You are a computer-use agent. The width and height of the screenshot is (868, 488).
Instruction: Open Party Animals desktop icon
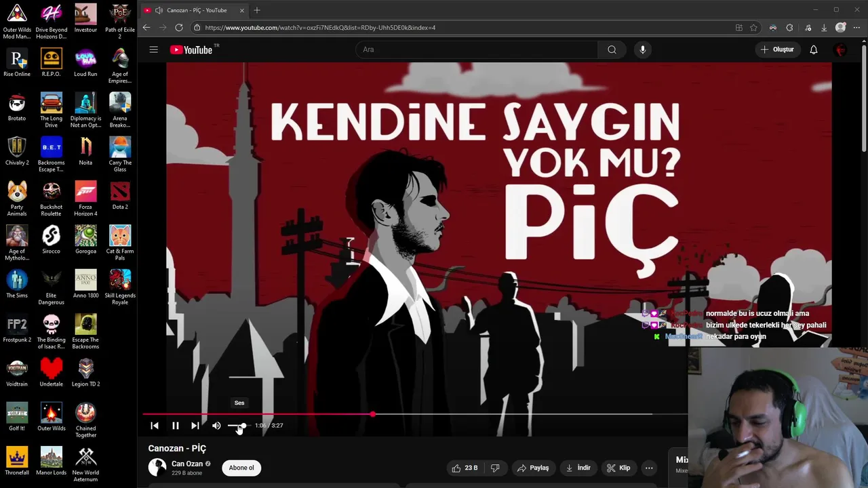[17, 199]
